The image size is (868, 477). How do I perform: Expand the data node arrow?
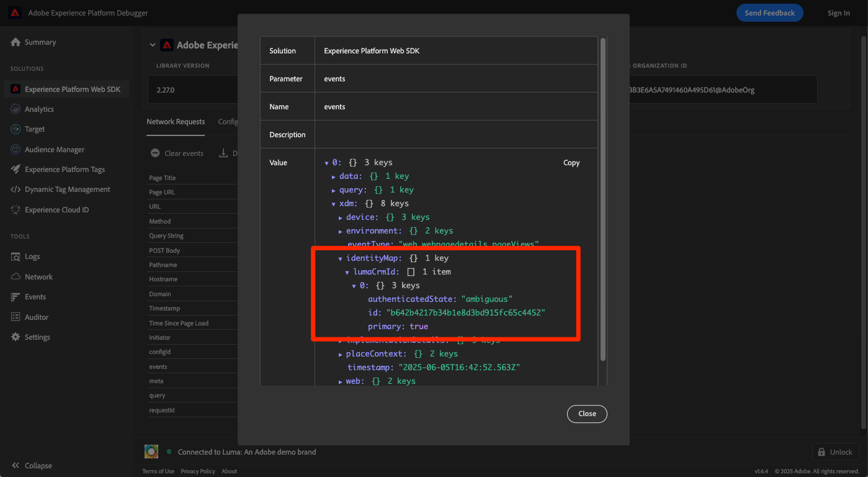[x=334, y=177]
